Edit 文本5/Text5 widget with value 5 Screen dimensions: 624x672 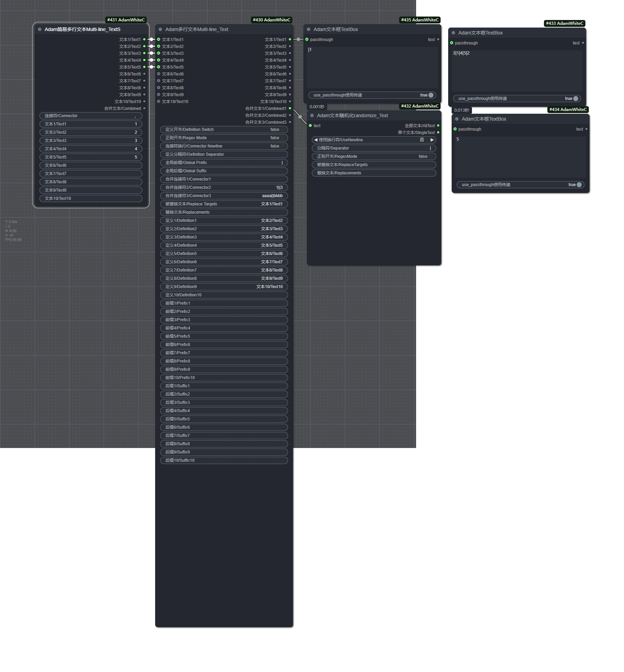click(x=91, y=157)
